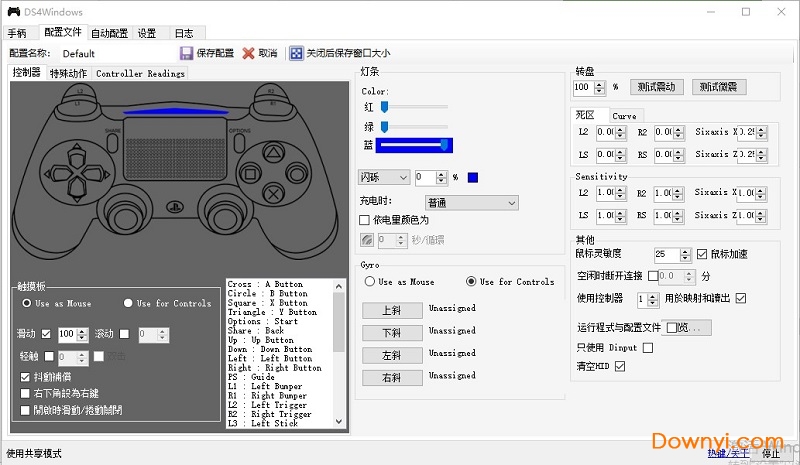Screen dimensions: 800x465
Task: Select touchpad Use as Mouse radio button
Action: pos(27,303)
